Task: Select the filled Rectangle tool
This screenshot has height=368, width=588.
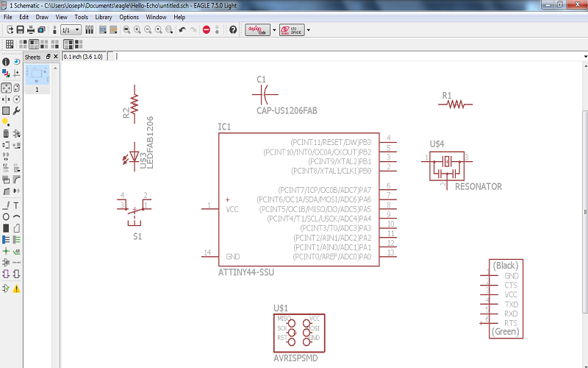Action: 6,228
